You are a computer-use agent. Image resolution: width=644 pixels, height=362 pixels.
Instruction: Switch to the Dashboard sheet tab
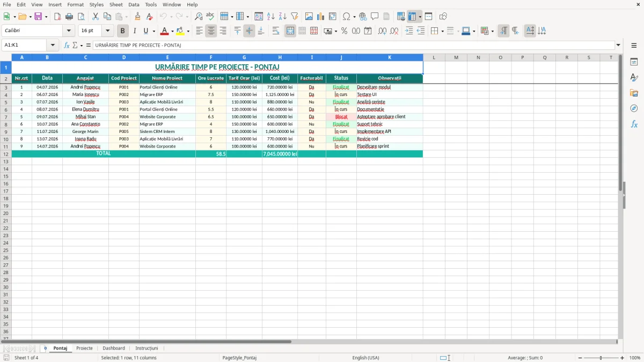[114, 348]
